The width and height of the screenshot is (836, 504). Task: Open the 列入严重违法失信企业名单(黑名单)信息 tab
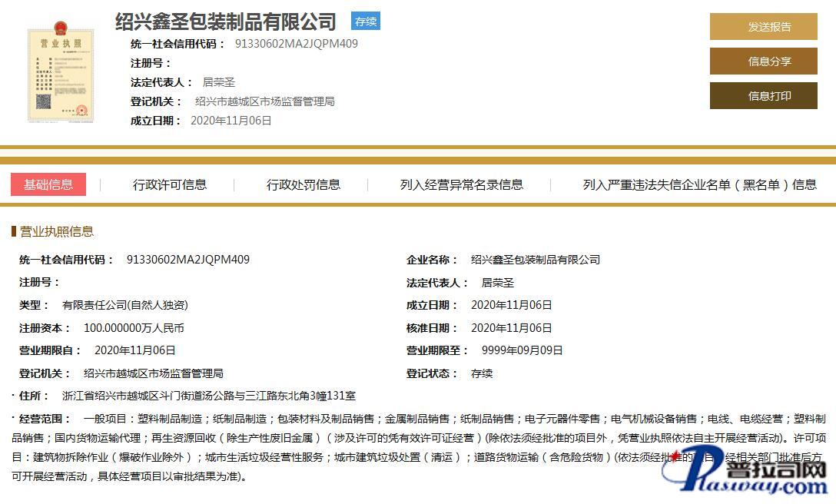click(699, 184)
